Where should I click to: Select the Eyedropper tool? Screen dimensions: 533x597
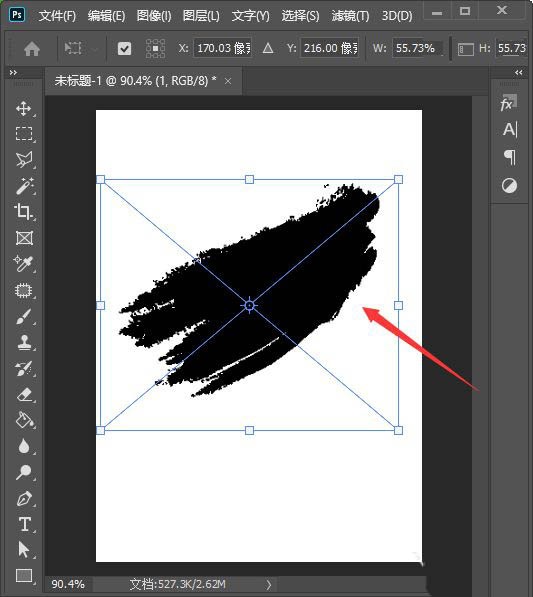coord(23,263)
